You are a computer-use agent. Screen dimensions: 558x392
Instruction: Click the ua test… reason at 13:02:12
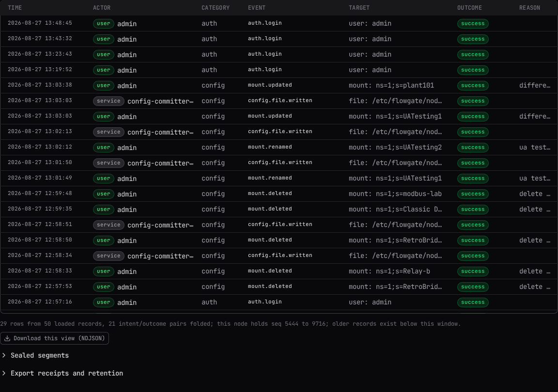(535, 147)
